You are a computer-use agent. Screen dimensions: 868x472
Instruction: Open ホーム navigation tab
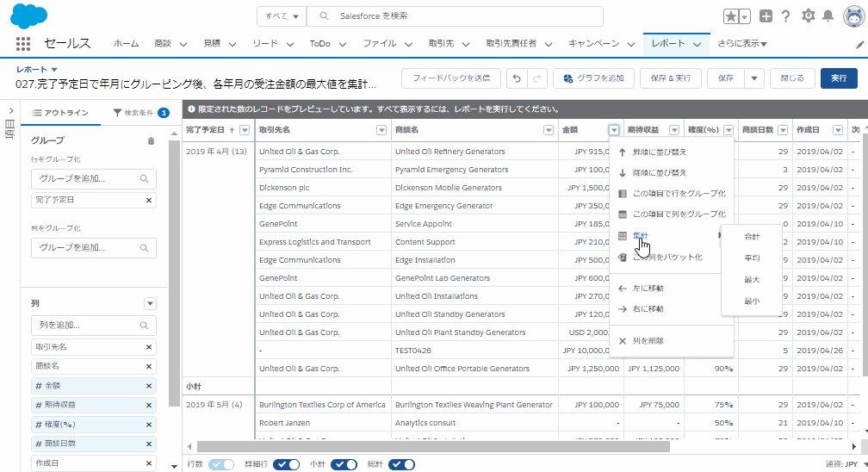click(x=127, y=44)
